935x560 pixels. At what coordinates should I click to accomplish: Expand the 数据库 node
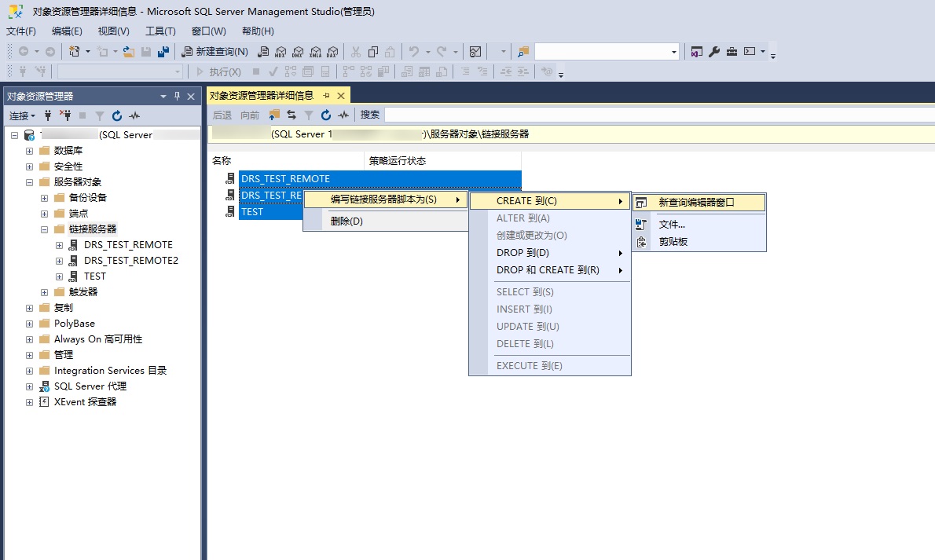click(x=29, y=151)
